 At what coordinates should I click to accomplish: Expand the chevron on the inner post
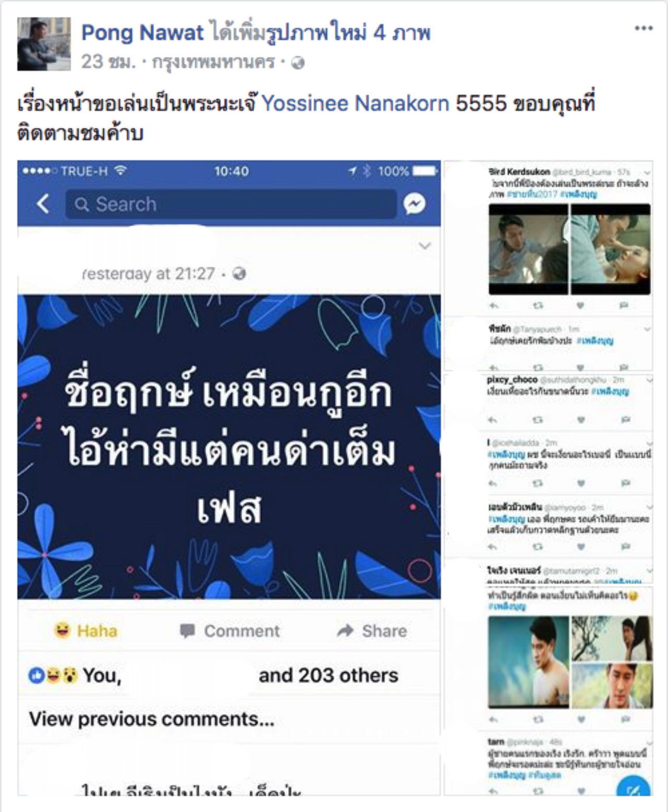point(425,246)
